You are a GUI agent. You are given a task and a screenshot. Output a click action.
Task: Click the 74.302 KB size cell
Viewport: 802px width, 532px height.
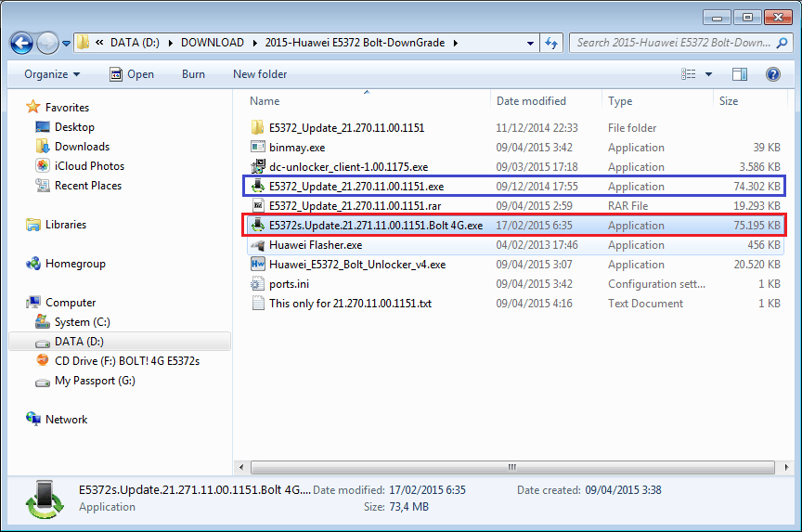[x=757, y=187]
